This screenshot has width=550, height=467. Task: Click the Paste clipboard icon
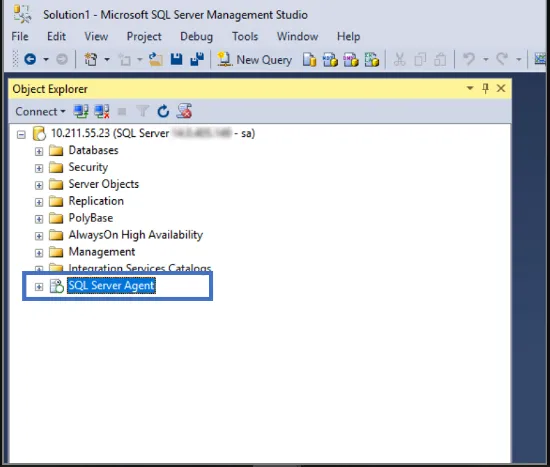(x=440, y=60)
